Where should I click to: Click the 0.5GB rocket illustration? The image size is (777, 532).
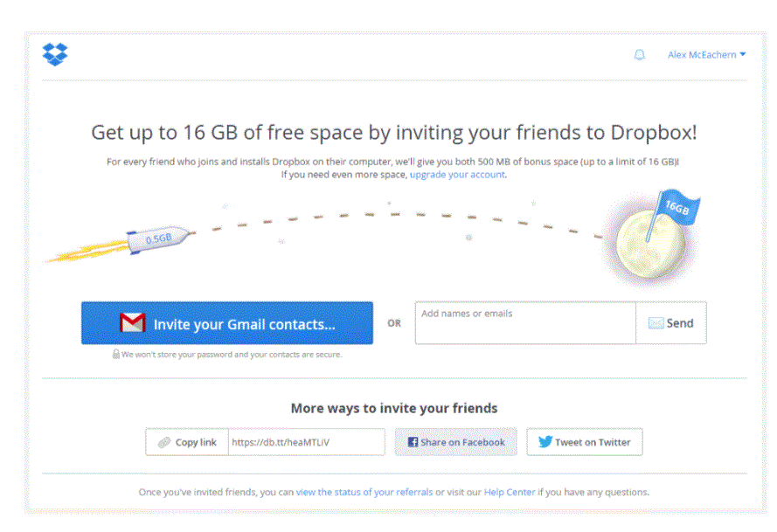157,238
